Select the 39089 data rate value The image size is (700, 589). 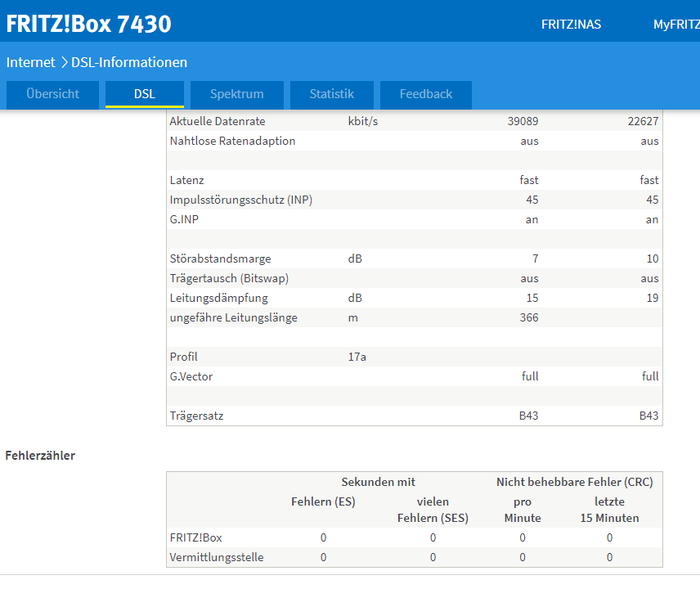[523, 121]
